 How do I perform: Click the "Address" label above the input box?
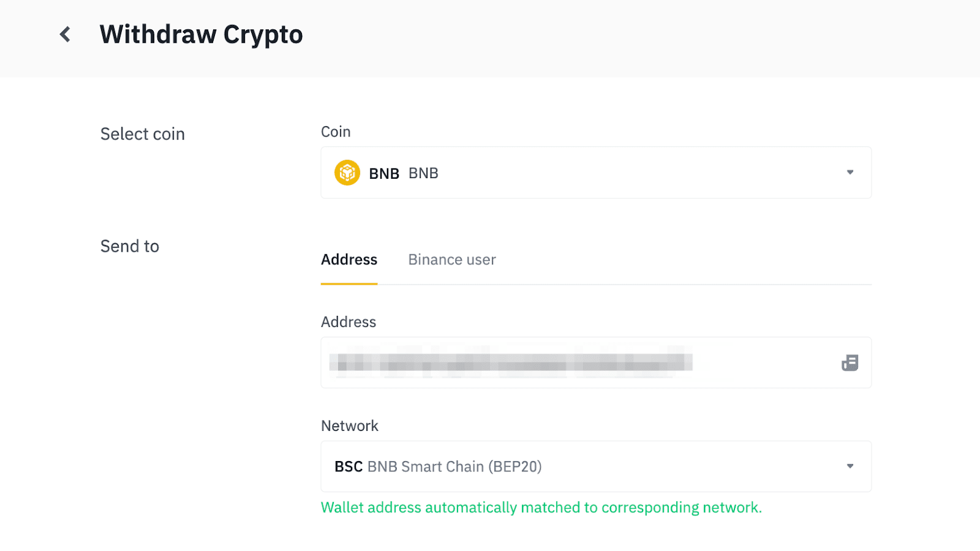[349, 322]
